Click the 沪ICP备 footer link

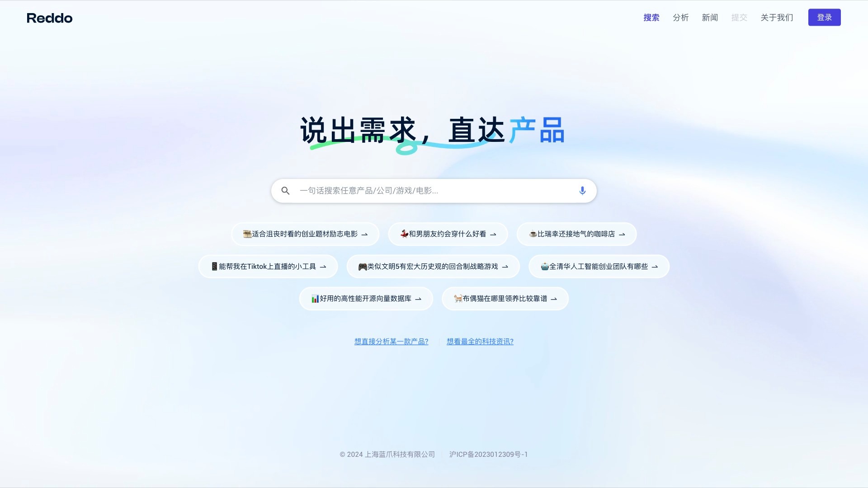pyautogui.click(x=488, y=455)
